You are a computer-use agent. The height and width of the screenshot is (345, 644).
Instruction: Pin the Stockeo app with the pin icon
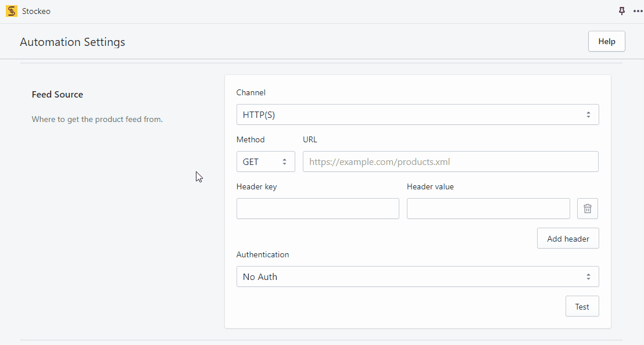click(621, 11)
